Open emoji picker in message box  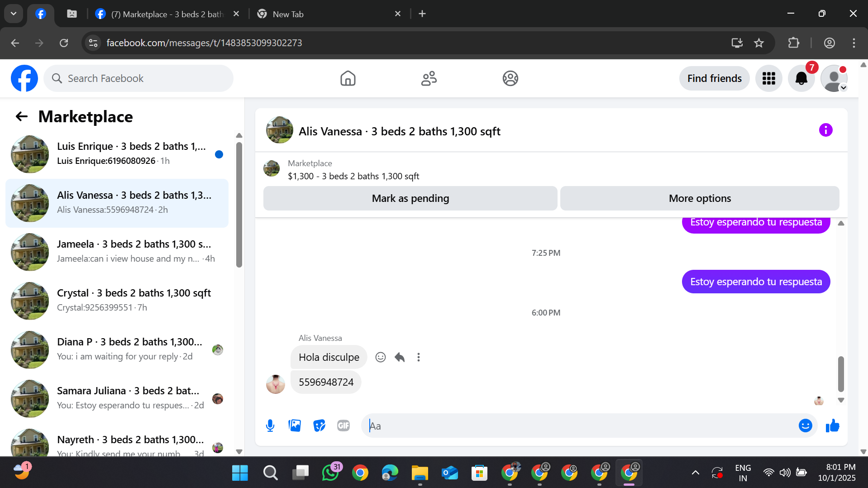click(805, 426)
